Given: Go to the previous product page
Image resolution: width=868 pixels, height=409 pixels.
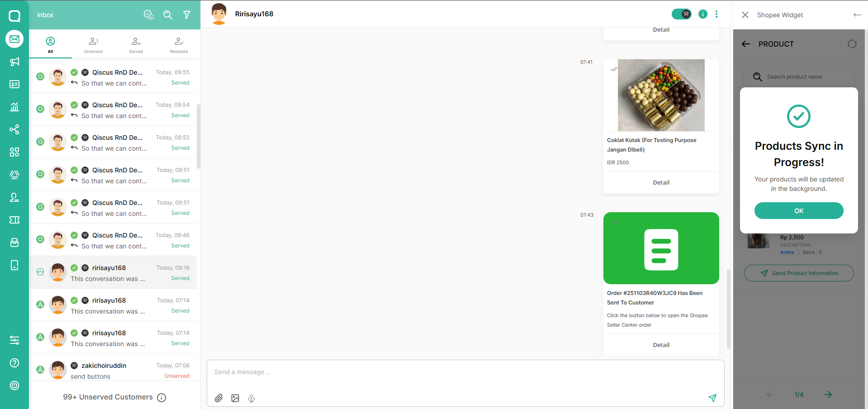Looking at the screenshot, I should [x=770, y=395].
